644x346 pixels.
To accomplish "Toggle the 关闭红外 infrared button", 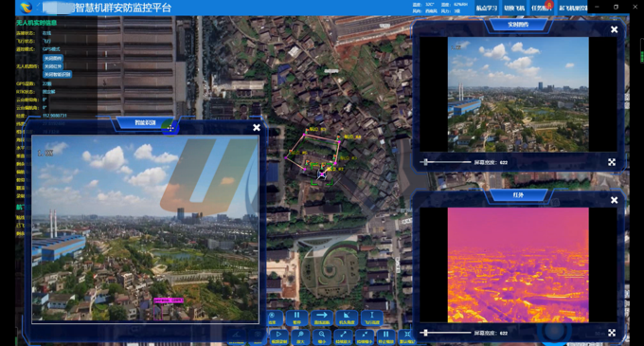I will tap(53, 66).
